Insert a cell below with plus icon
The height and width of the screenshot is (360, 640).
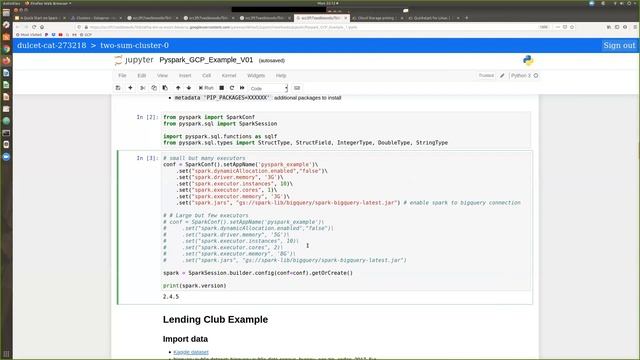click(x=130, y=88)
